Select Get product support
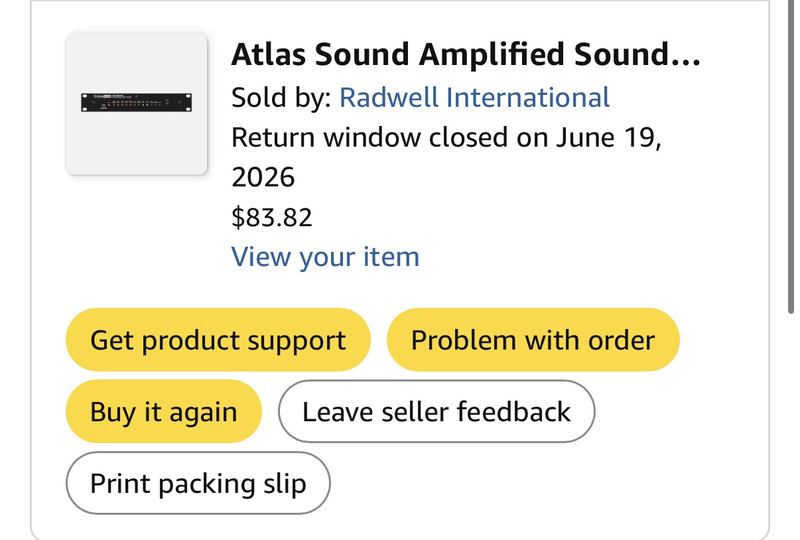 pyautogui.click(x=218, y=340)
